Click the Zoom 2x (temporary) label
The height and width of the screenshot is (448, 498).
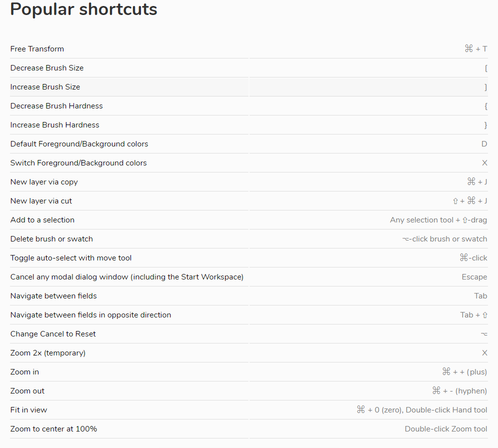(x=48, y=353)
